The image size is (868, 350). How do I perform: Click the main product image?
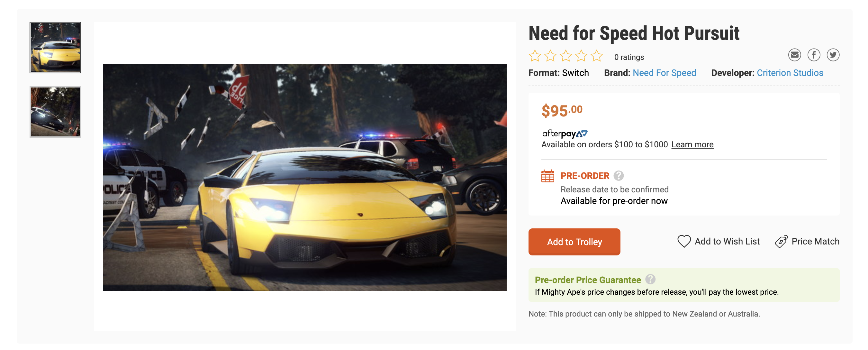304,177
